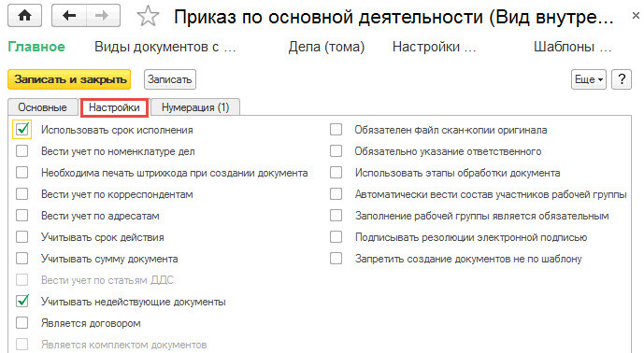The width and height of the screenshot is (644, 353).
Task: Open the Шаблоны navigation link
Action: 573,47
